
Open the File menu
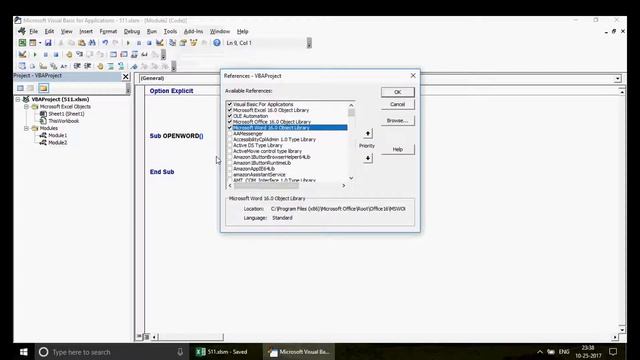click(x=33, y=31)
